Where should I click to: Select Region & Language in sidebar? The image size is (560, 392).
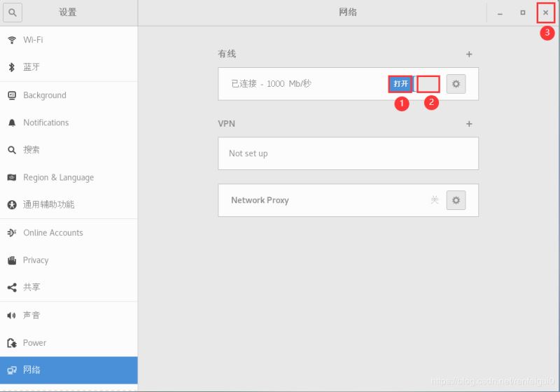[x=58, y=178]
